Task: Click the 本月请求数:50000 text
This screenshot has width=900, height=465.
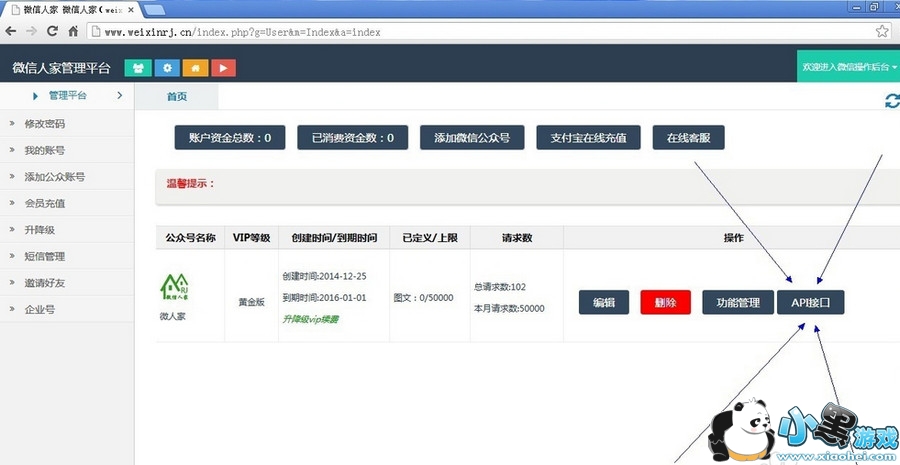Action: tap(509, 309)
